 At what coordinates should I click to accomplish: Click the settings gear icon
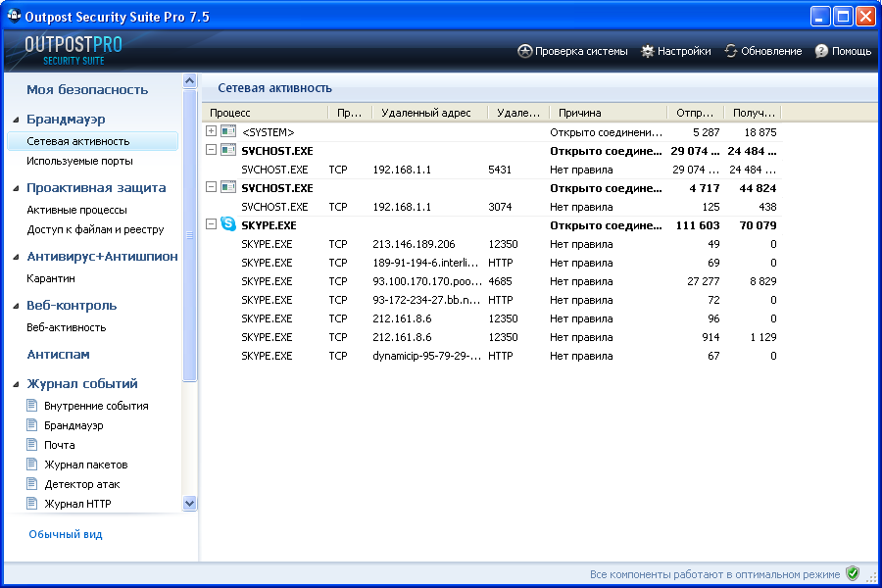(648, 51)
